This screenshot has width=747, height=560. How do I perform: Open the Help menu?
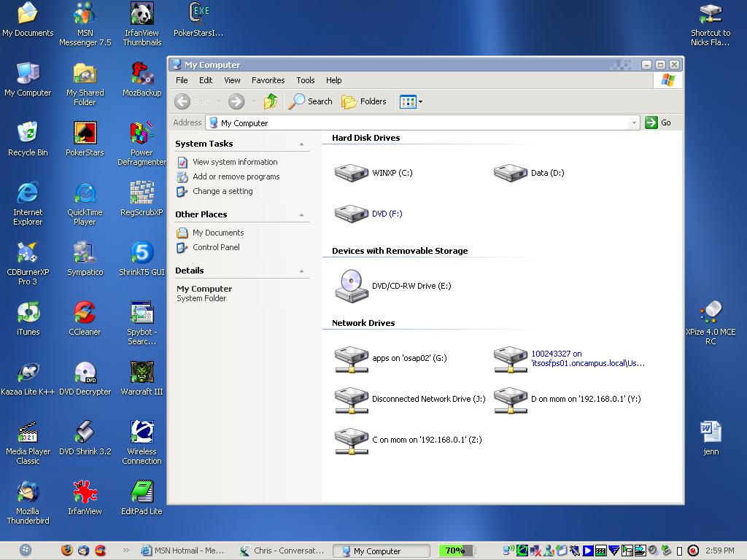pyautogui.click(x=333, y=80)
